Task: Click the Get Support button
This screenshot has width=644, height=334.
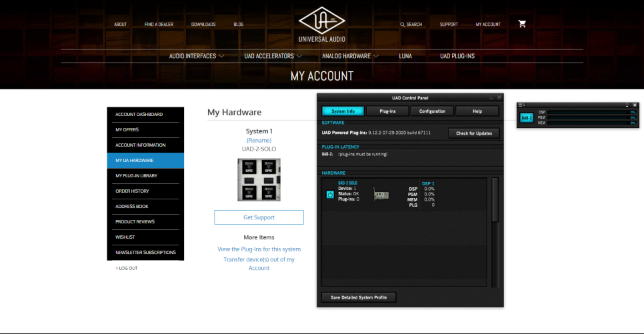Action: (259, 217)
